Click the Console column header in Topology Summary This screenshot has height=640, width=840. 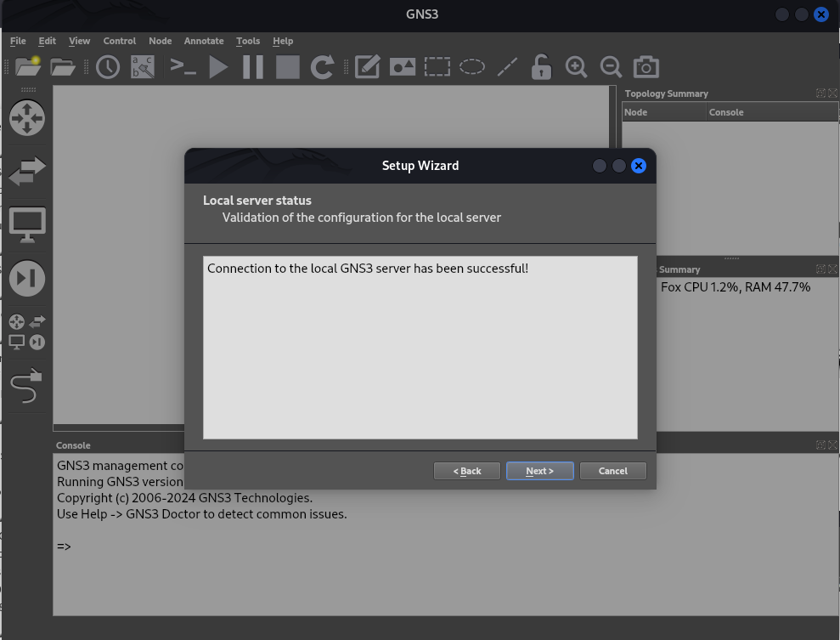tap(772, 112)
